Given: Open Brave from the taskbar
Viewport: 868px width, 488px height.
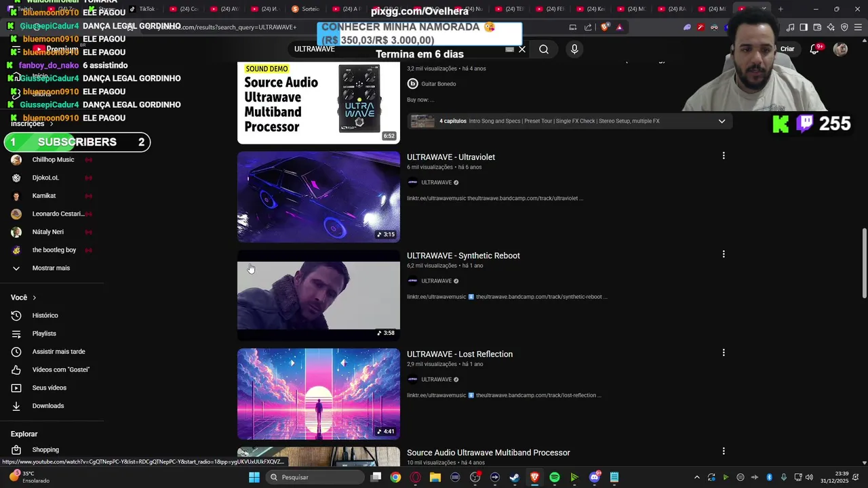Looking at the screenshot, I should pos(534,477).
